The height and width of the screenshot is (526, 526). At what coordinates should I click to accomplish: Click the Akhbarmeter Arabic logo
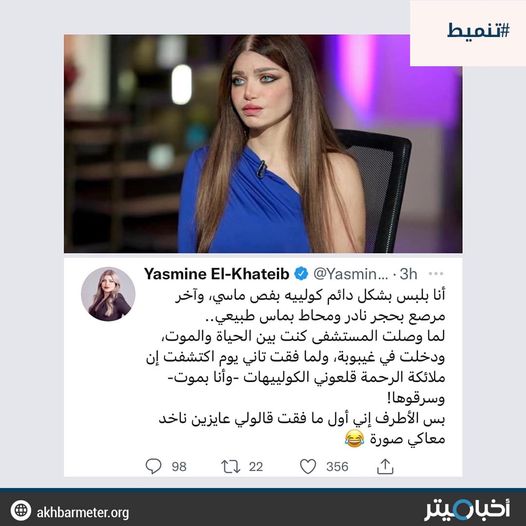click(x=467, y=510)
